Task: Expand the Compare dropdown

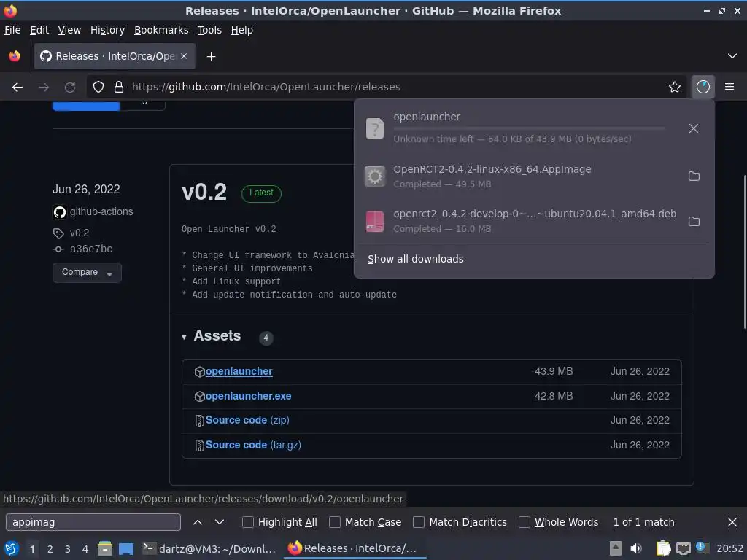Action: click(87, 273)
